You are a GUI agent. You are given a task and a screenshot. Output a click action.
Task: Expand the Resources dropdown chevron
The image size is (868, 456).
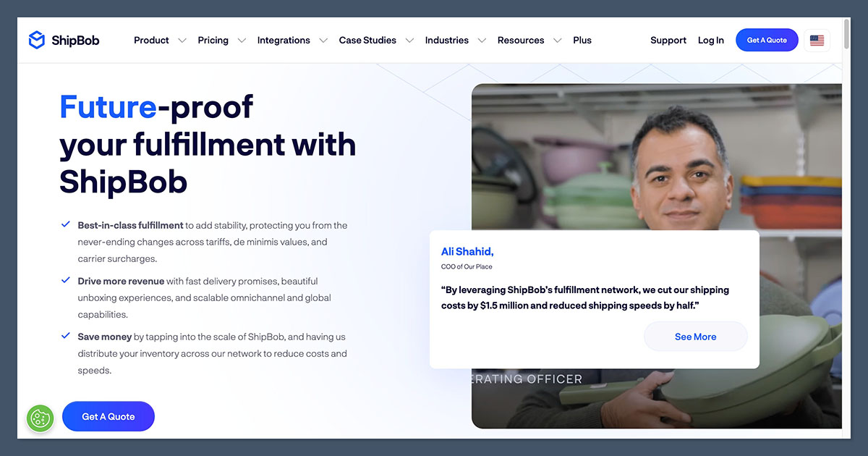[557, 41]
